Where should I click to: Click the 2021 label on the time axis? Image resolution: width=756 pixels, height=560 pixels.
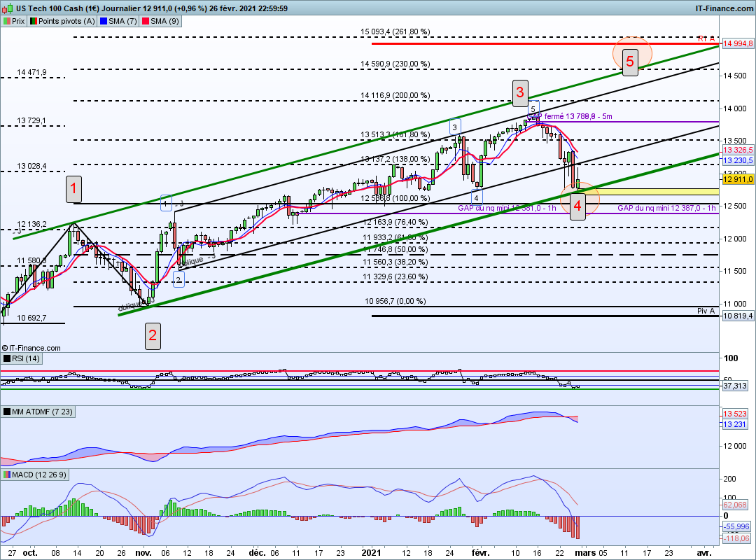pos(371,553)
